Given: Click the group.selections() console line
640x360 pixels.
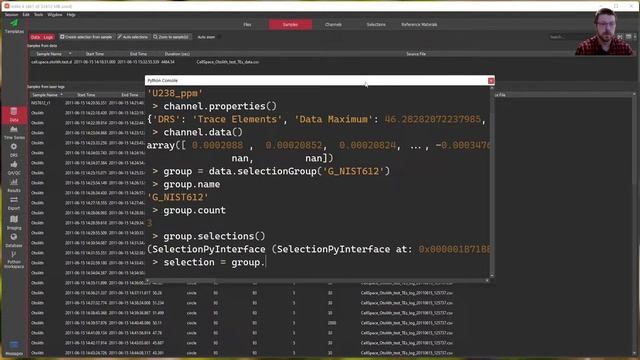Looking at the screenshot, I should coord(214,236).
